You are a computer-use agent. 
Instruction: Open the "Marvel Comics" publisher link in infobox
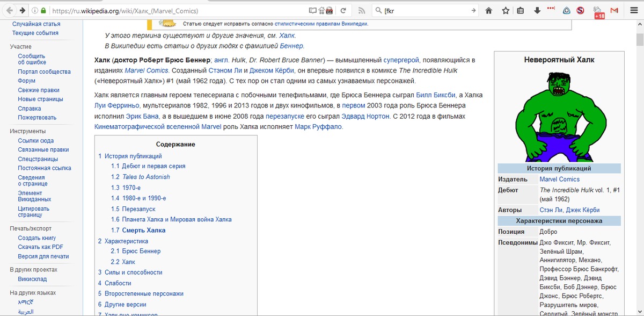(559, 179)
